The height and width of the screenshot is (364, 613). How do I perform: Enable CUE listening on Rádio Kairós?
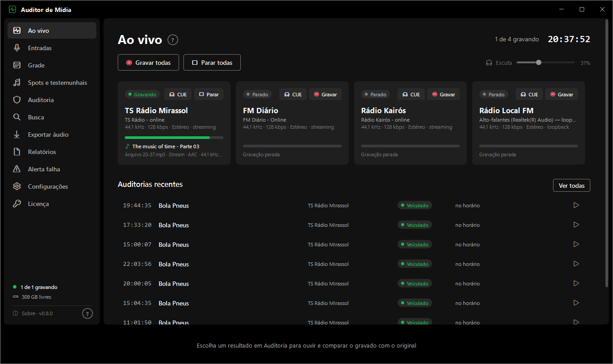(411, 95)
